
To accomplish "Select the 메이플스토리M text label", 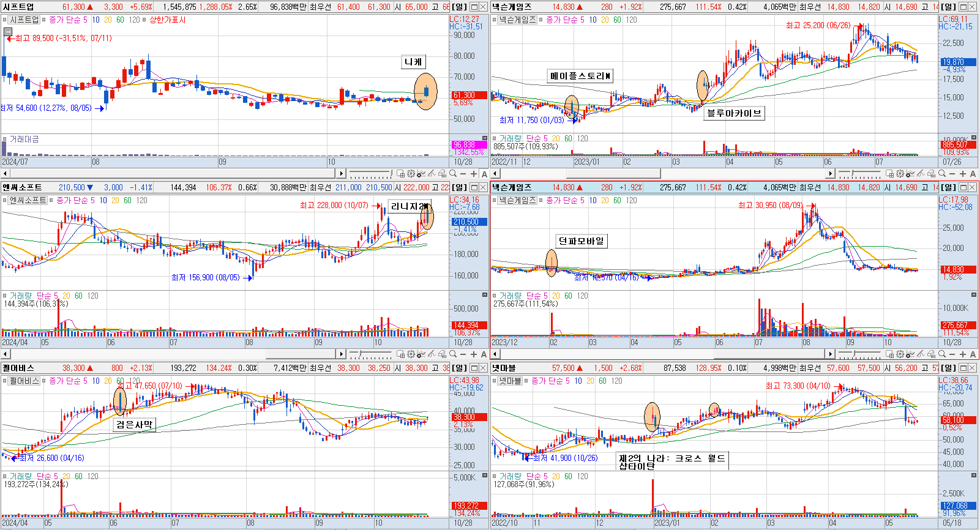I will (580, 76).
